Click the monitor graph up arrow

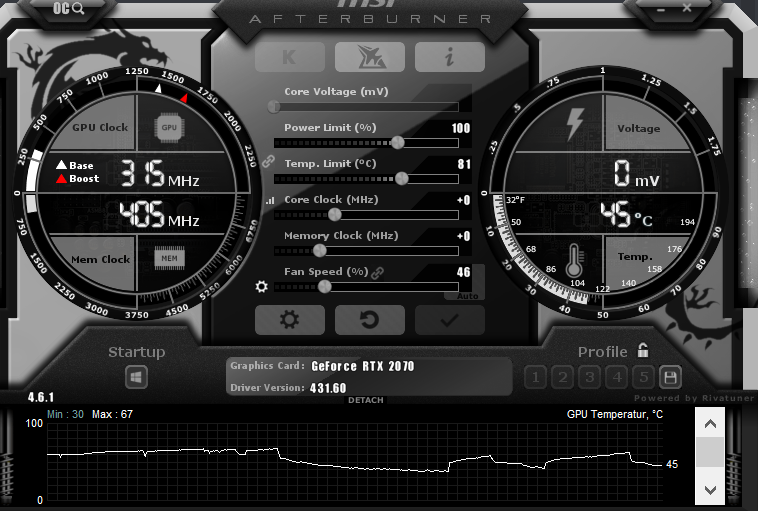point(710,424)
